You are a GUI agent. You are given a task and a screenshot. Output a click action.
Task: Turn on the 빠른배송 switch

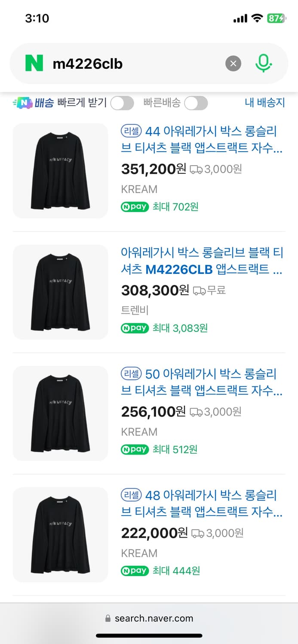pos(196,103)
